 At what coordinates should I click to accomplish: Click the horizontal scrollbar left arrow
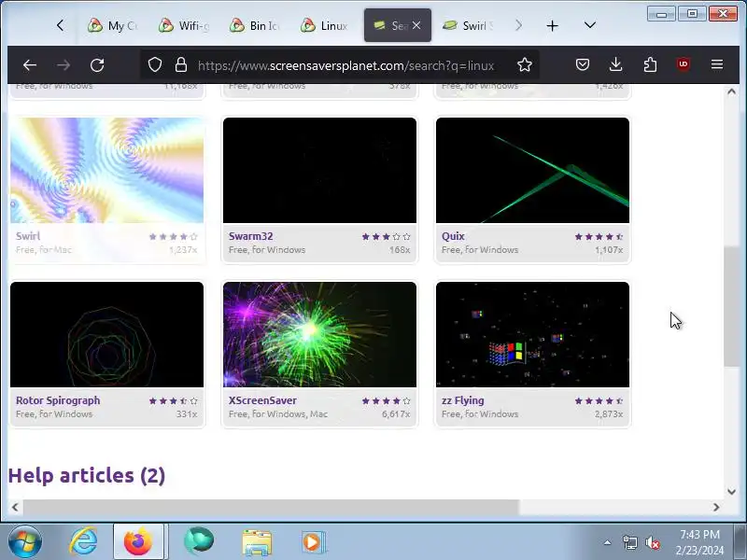pos(15,507)
